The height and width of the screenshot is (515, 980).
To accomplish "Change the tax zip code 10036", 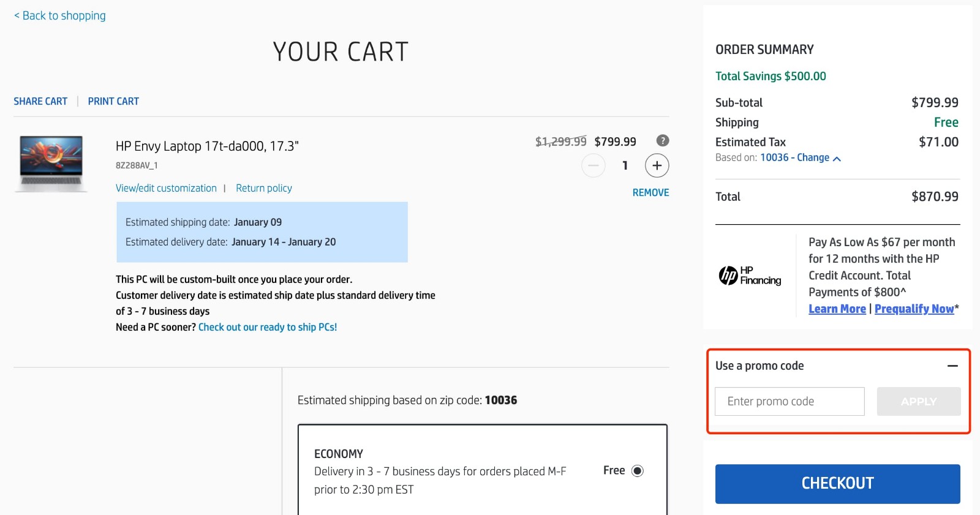I will pos(801,157).
